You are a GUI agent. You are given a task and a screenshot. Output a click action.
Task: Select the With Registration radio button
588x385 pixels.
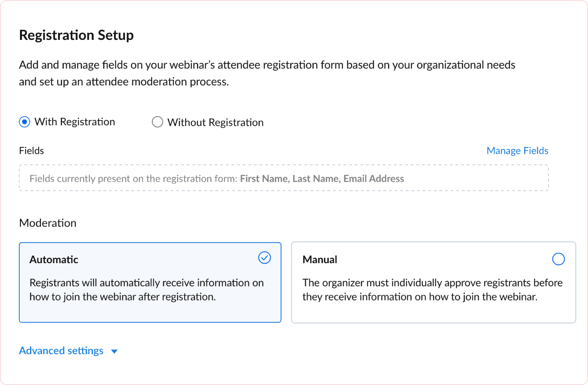pyautogui.click(x=24, y=122)
